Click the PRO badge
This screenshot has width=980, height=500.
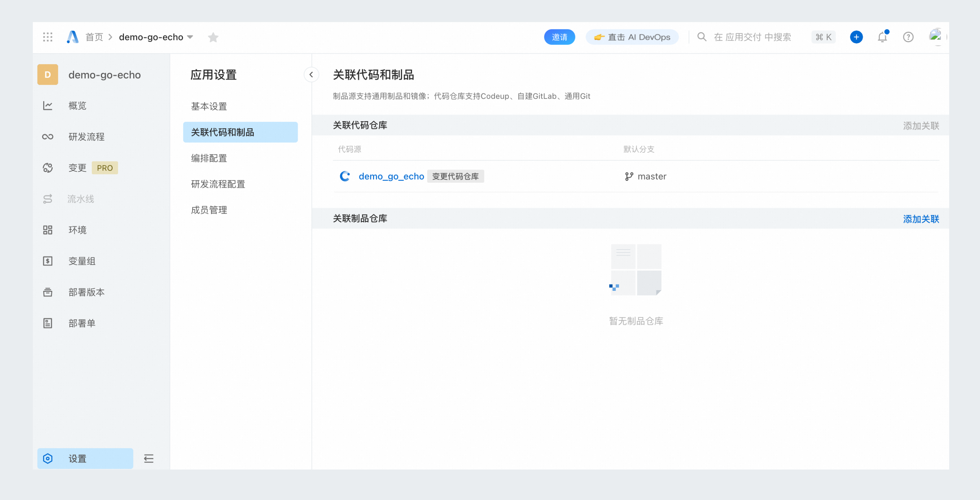coord(104,168)
